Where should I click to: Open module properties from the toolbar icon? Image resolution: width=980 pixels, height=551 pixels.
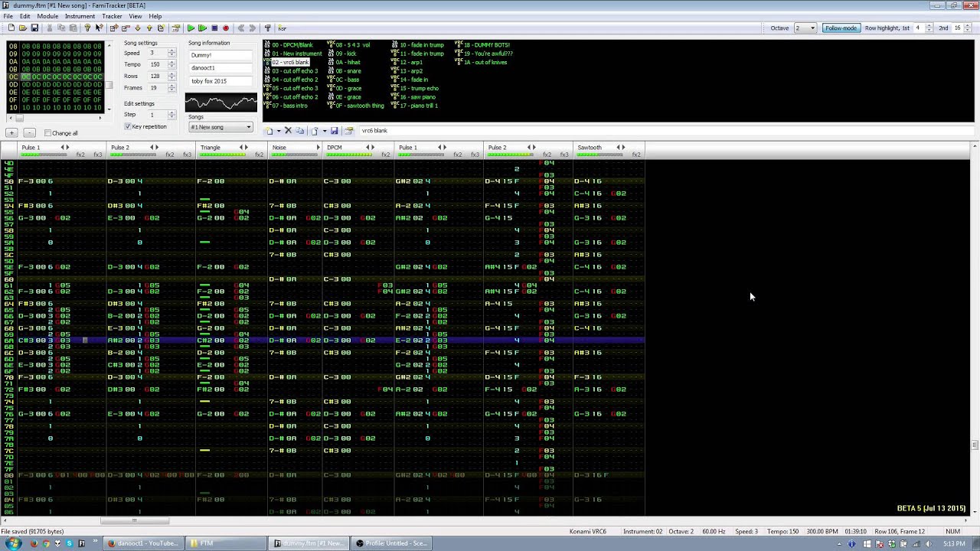(x=175, y=28)
